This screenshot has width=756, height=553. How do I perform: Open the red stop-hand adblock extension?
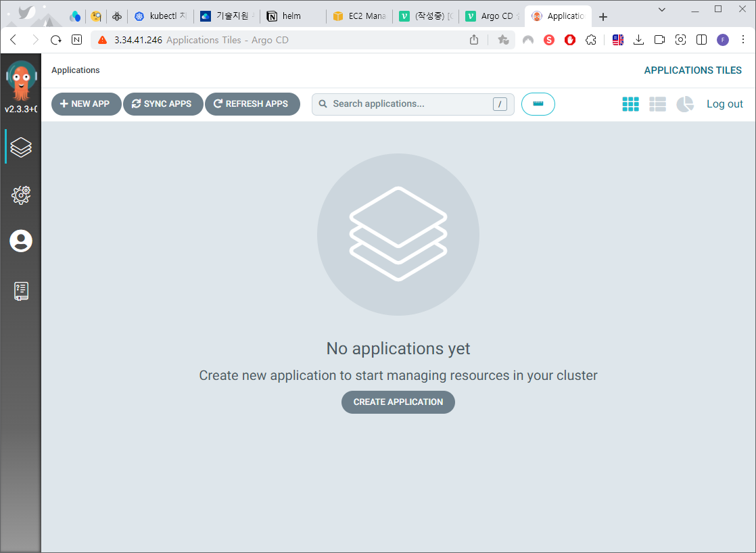point(570,40)
